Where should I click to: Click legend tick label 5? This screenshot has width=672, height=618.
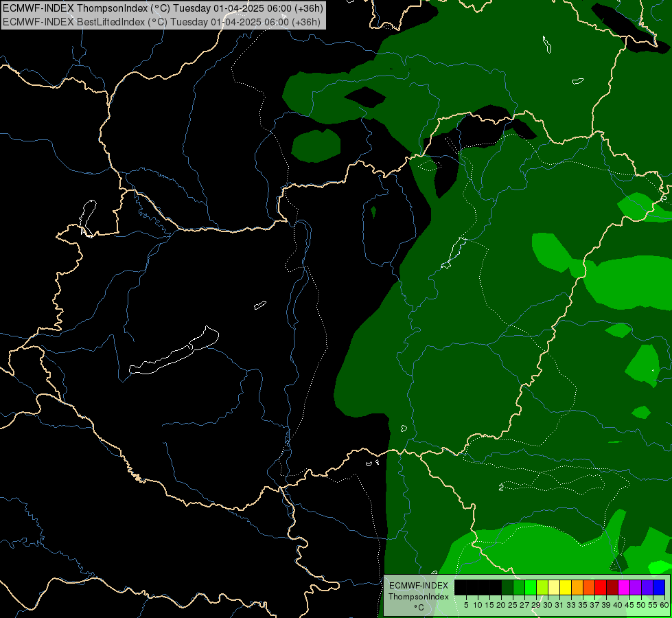[466, 605]
